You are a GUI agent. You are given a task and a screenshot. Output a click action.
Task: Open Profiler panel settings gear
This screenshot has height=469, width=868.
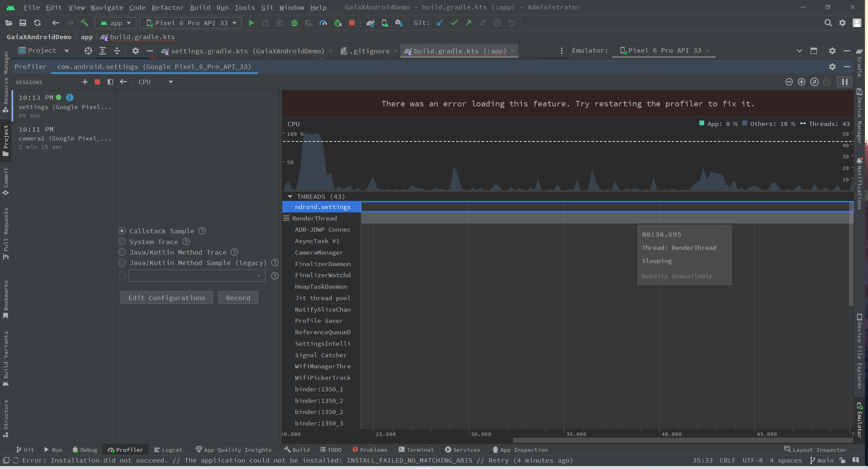pos(832,67)
